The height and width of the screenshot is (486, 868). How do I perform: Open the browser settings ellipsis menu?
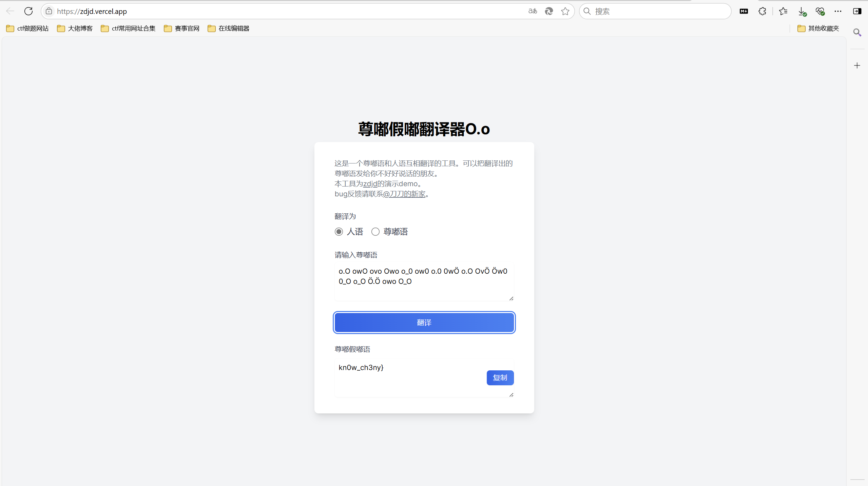838,11
